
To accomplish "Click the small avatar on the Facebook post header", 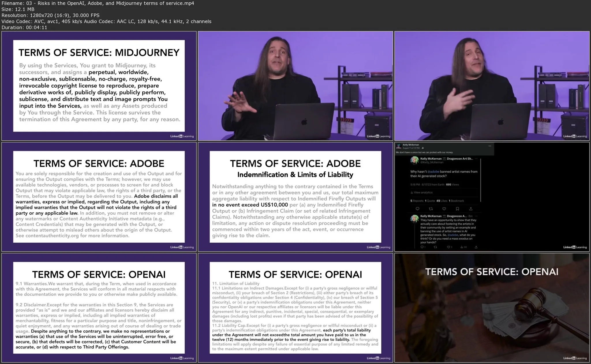I will 399,146.
